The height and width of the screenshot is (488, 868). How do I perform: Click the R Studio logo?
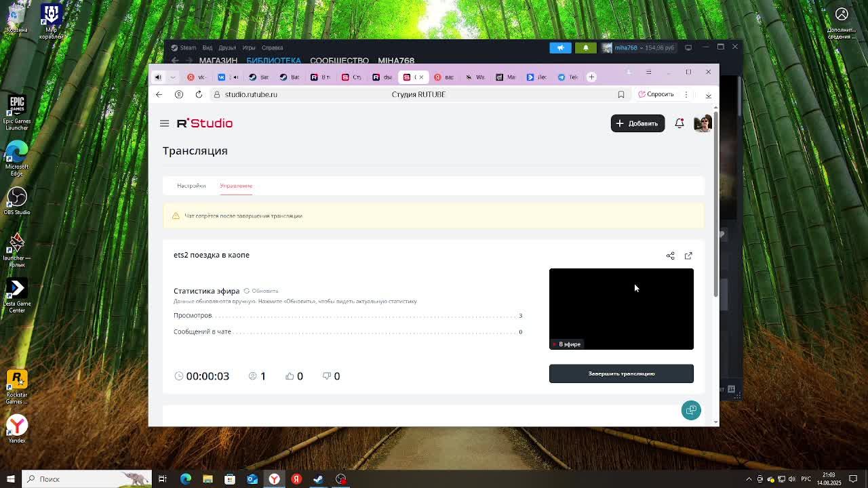(205, 123)
